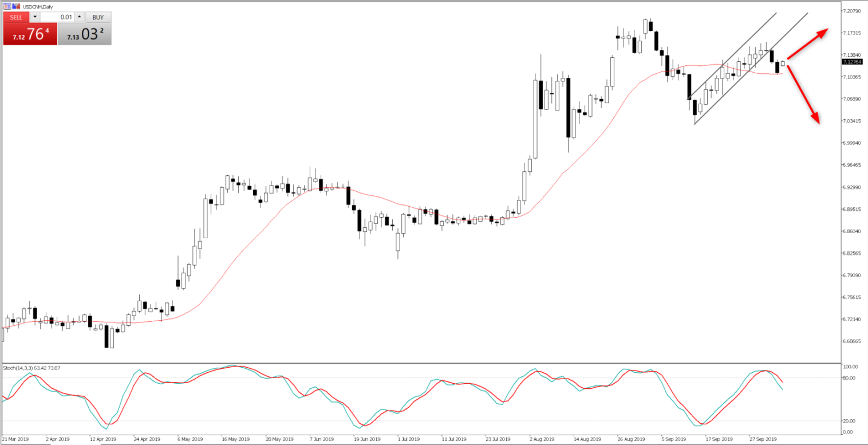This screenshot has height=445, width=868.
Task: Click the 23 Jul 2019 date label
Action: 498,440
